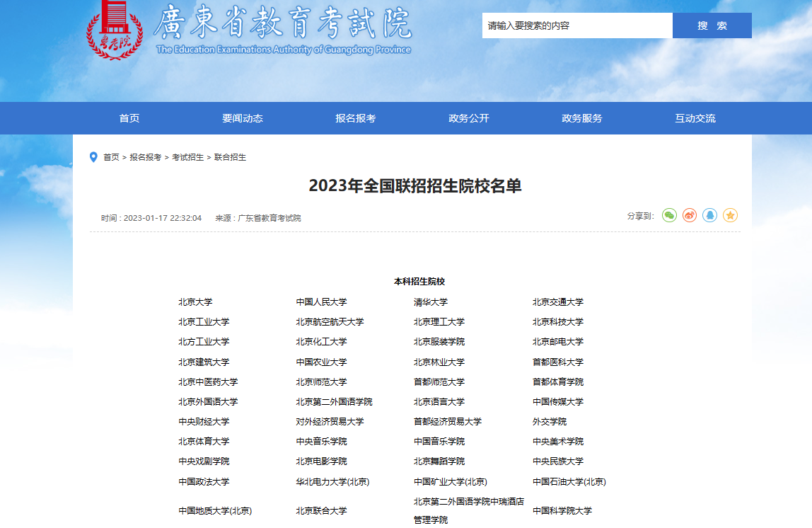The height and width of the screenshot is (528, 812).
Task: Click the breadcrumb location pin icon
Action: tap(94, 157)
